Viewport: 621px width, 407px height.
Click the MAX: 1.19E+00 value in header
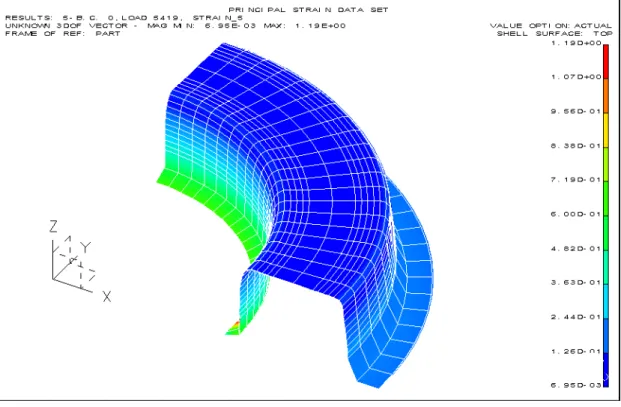click(306, 26)
